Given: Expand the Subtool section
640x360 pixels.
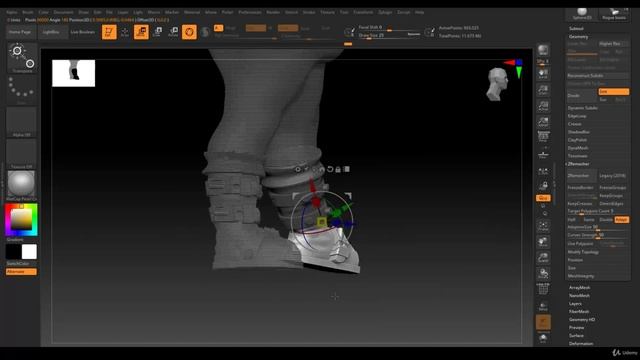Looking at the screenshot, I should [x=576, y=29].
